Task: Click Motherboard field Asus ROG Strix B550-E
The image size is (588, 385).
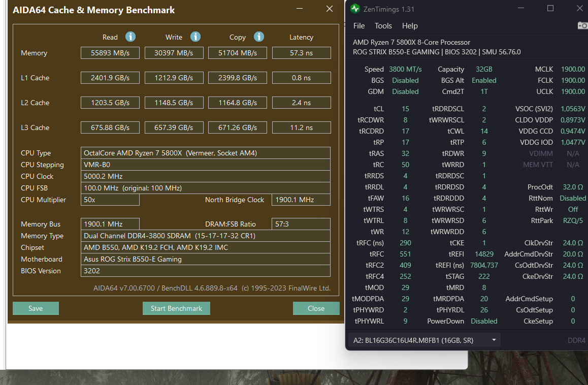Action: [206, 259]
